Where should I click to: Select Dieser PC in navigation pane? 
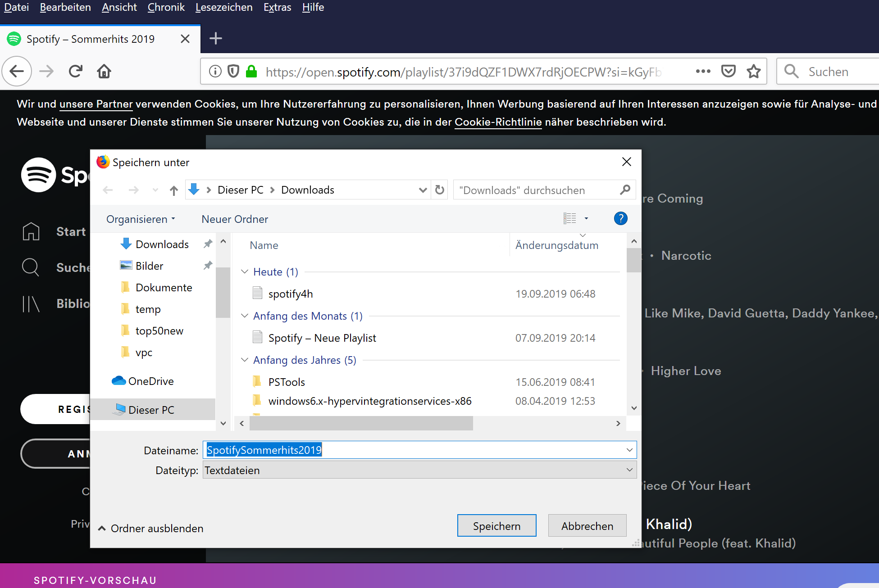coord(152,409)
